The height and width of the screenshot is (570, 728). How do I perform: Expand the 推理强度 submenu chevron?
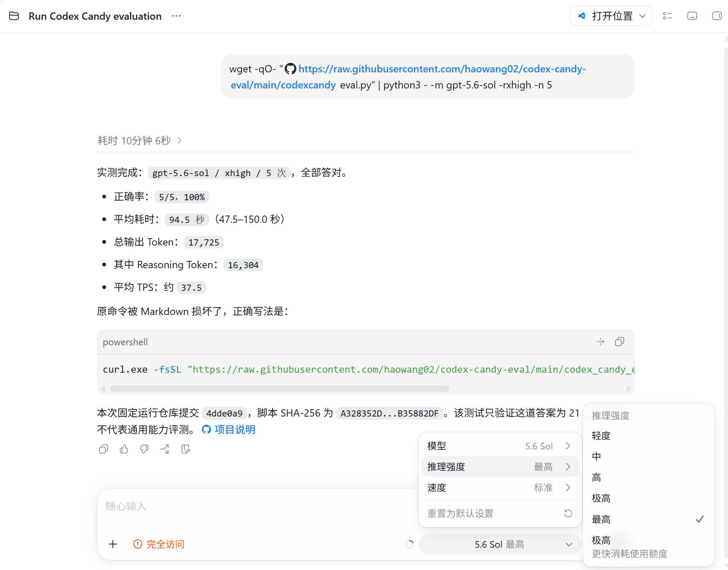(x=568, y=467)
